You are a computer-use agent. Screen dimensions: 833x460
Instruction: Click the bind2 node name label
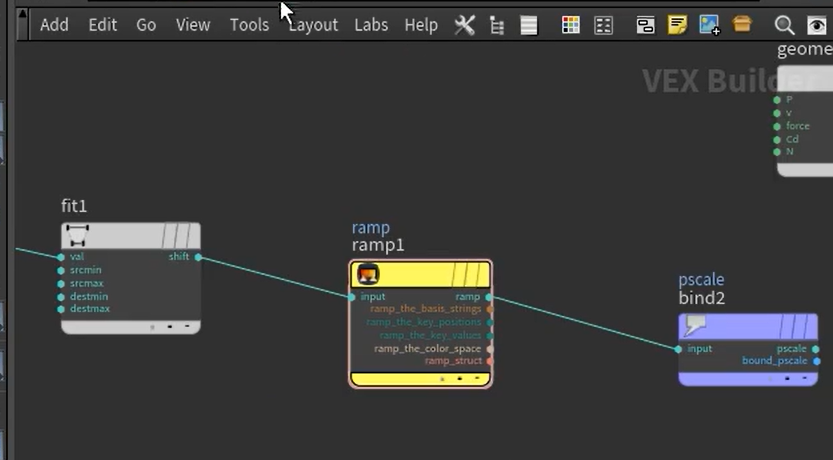point(701,298)
